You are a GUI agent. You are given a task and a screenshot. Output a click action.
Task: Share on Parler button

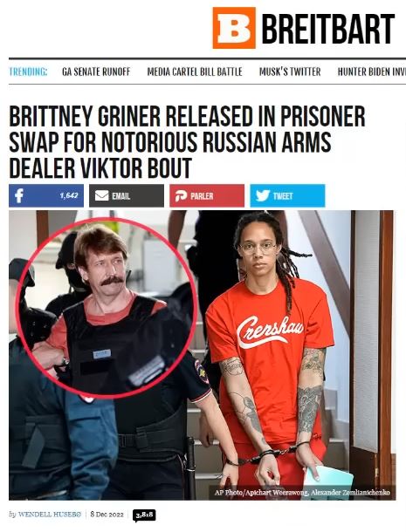point(207,195)
